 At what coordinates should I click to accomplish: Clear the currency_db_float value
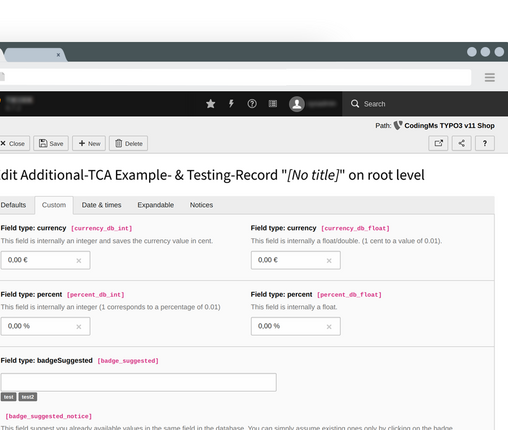[329, 261]
